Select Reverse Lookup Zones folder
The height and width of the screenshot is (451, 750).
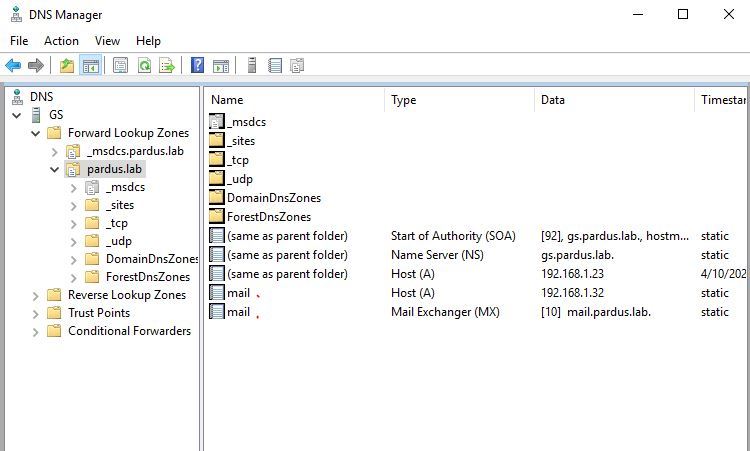pyautogui.click(x=127, y=295)
